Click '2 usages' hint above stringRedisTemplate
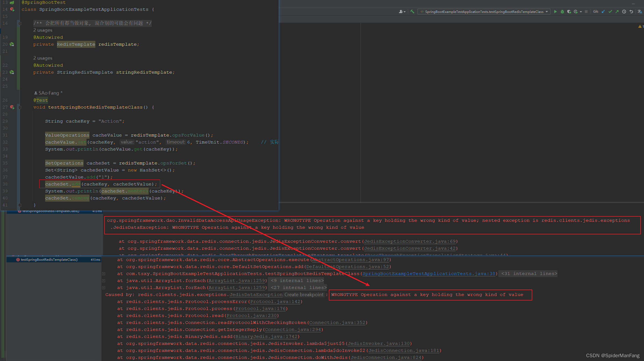Screen dimensions: 644x361 (43, 58)
